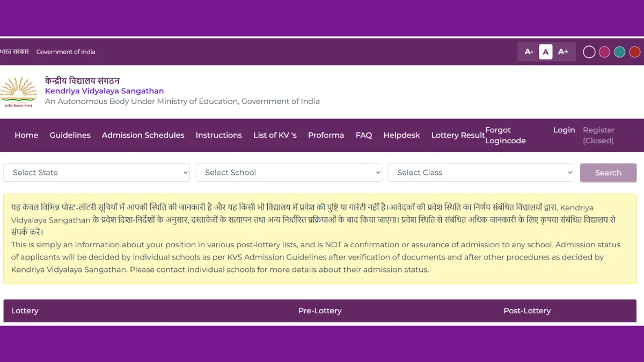The width and height of the screenshot is (644, 362).
Task: Open the List of KV's page
Action: point(275,135)
